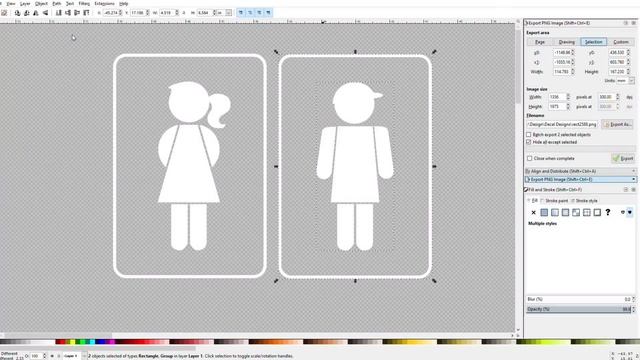Screen dimensions: 640x360
Task: Increase export dpi value stepper
Action: pyautogui.click(x=618, y=96)
